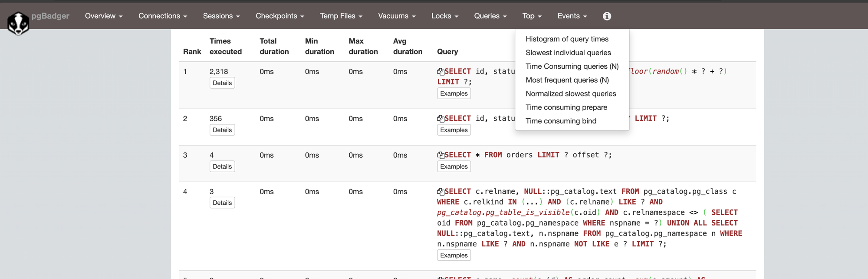This screenshot has height=279, width=868.
Task: Expand the Temp Files menu
Action: click(x=341, y=16)
